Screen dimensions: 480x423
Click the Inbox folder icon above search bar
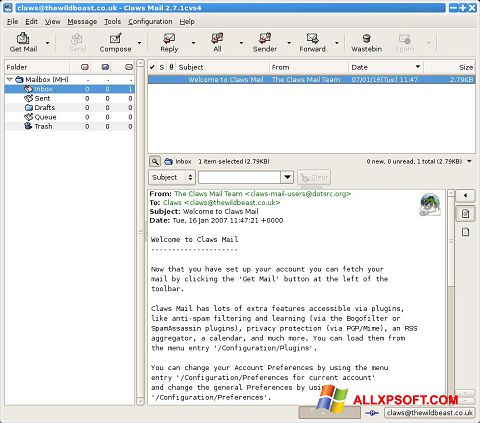pyautogui.click(x=169, y=162)
